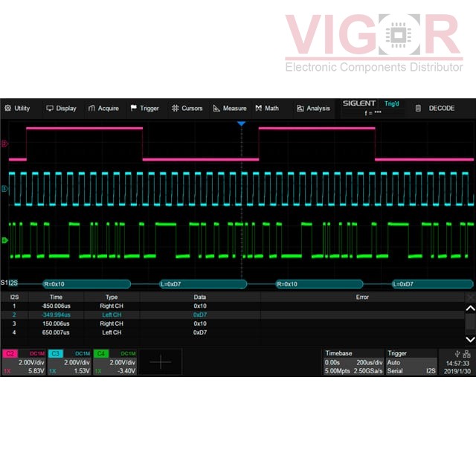Click the 200us/div timebase value
Screen dimensions: 476x476
(369, 362)
